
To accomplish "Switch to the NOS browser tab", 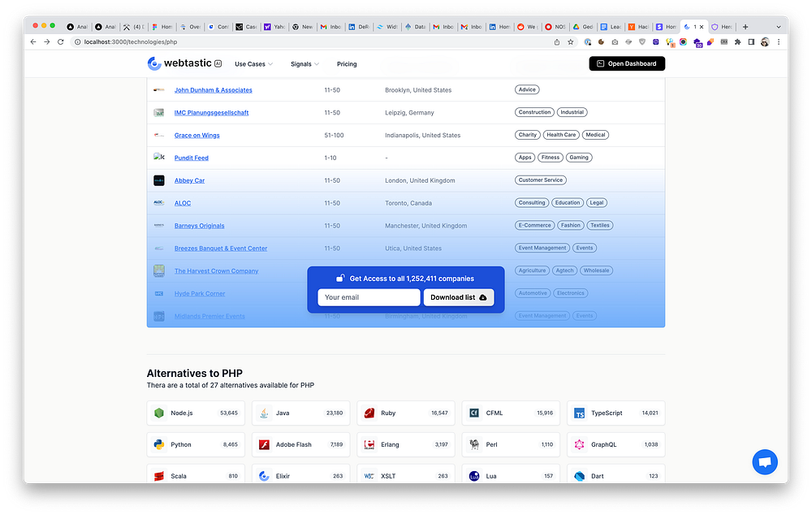I will pos(555,27).
